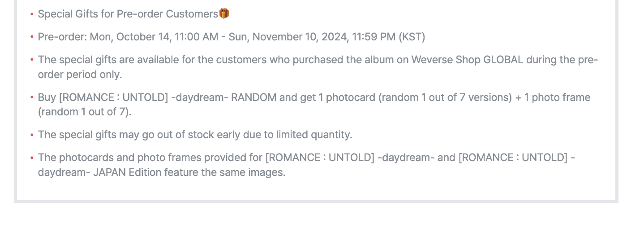This screenshot has height=228, width=644.
Task: Click the "Sun, November 10, 2024" end date
Action: point(288,37)
